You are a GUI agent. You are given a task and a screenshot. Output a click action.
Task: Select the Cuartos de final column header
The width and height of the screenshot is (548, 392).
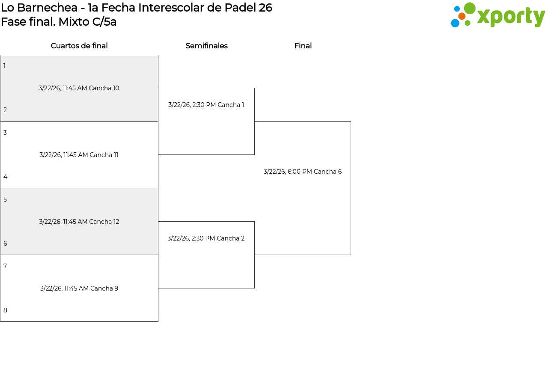click(79, 46)
